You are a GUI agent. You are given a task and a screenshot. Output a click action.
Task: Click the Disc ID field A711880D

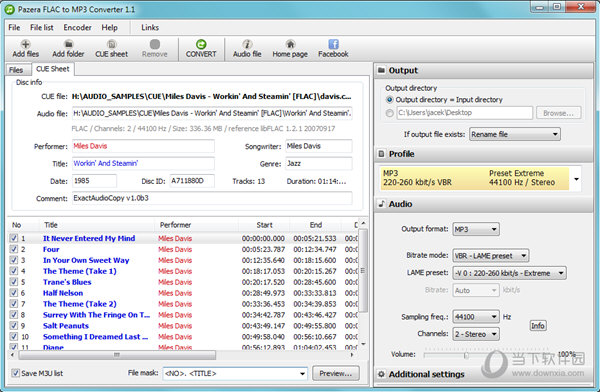coord(192,181)
